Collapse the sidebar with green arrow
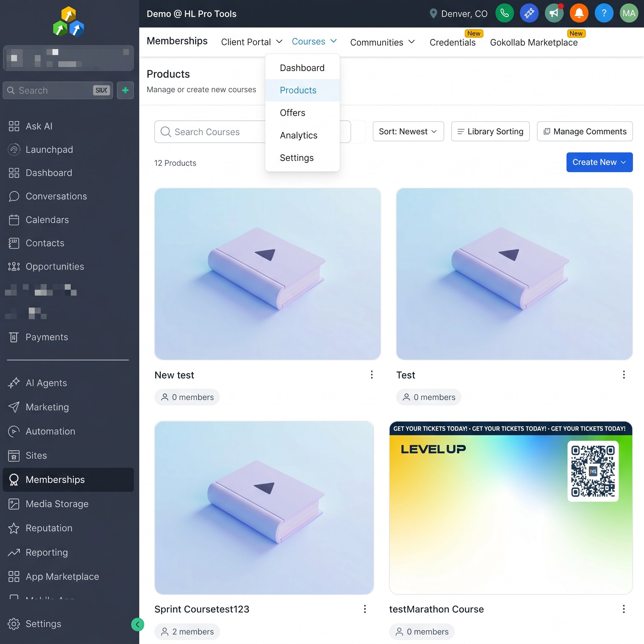644x644 pixels. (x=137, y=624)
